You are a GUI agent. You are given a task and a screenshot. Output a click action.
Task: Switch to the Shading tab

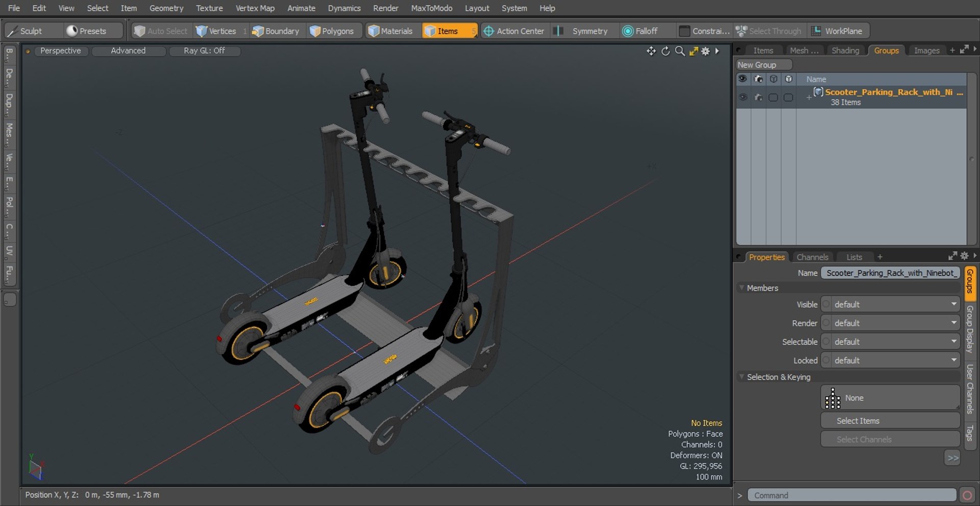[845, 51]
